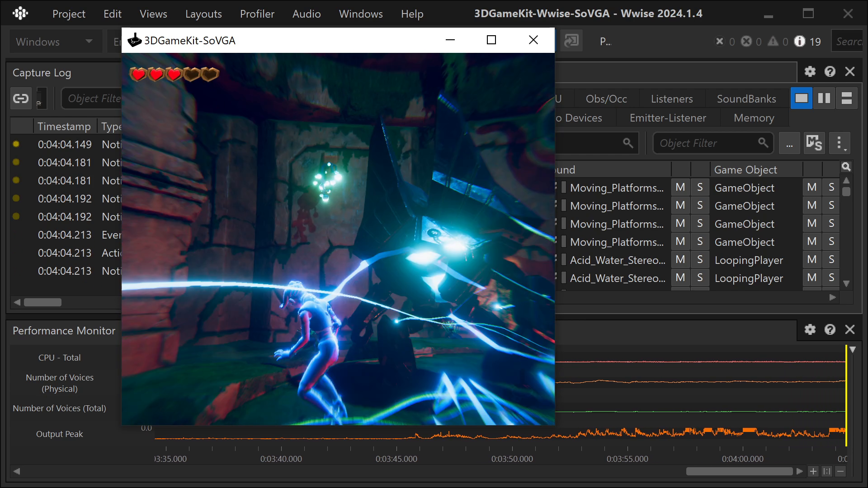Open the Windows menu in the menu bar
This screenshot has width=868, height=488.
tap(361, 14)
